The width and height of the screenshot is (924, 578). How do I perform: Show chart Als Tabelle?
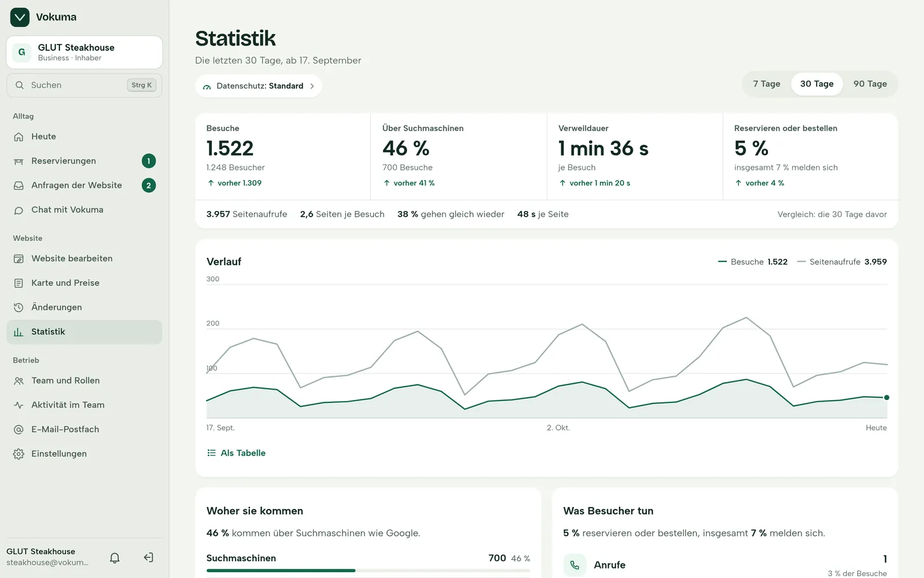click(x=236, y=453)
